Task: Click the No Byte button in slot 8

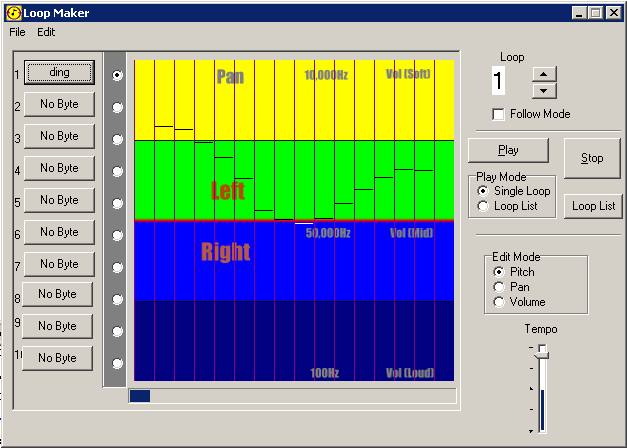Action: 57,294
